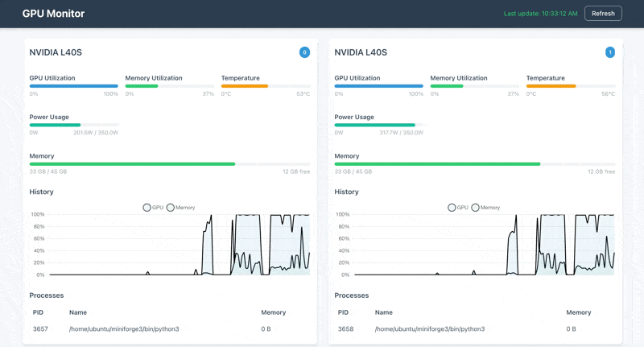Click Memory column header in second table
This screenshot has width=644, height=347.
(578, 312)
